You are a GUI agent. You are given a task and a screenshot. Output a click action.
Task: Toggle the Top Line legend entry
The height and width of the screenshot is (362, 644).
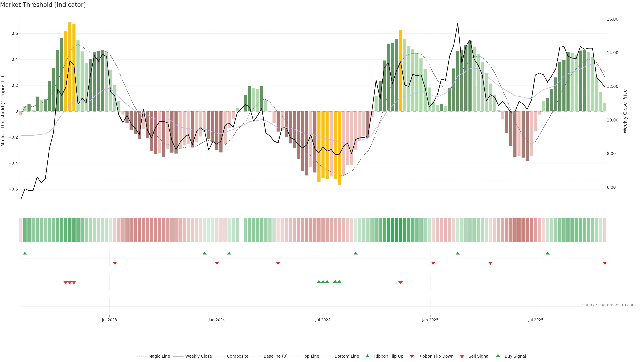pyautogui.click(x=311, y=356)
